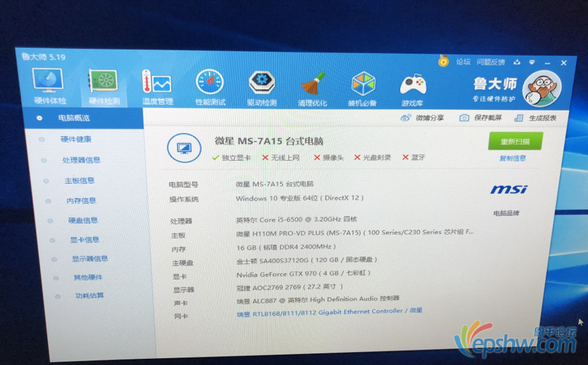588x365 pixels.
Task: Close the 鲁大师 window
Action: click(563, 63)
